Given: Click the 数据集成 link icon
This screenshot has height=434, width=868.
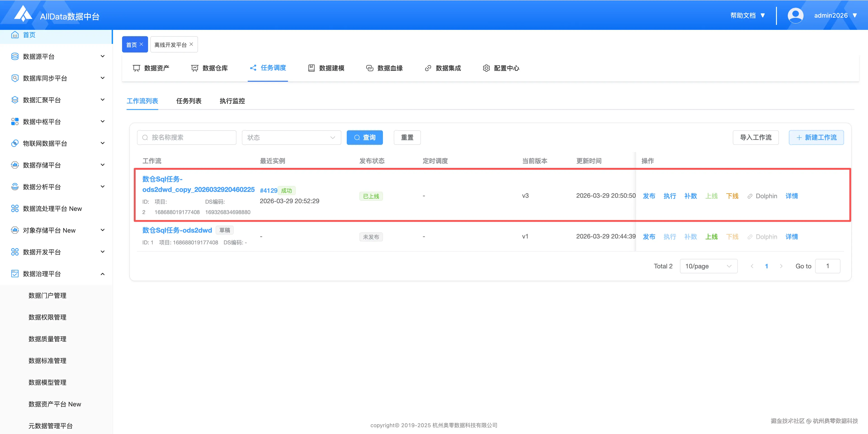Looking at the screenshot, I should coord(428,68).
